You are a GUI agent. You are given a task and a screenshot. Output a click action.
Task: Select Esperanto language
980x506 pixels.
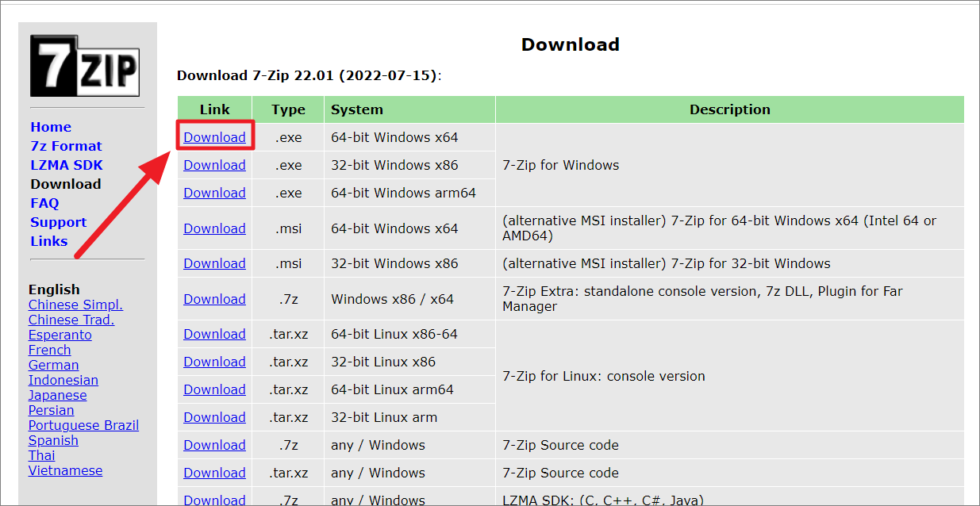pyautogui.click(x=60, y=335)
